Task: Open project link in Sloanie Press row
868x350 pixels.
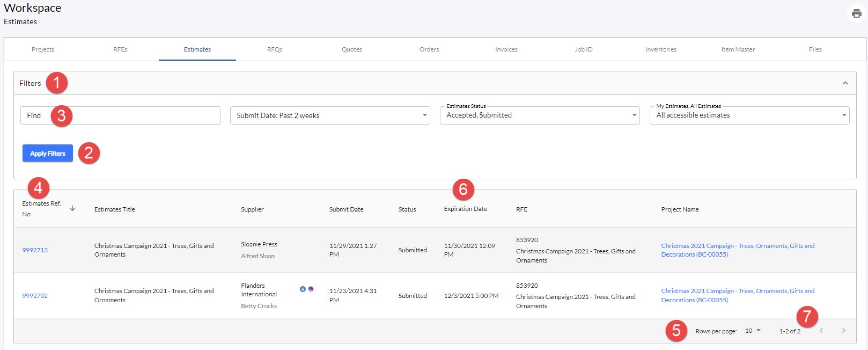Action: pos(738,250)
